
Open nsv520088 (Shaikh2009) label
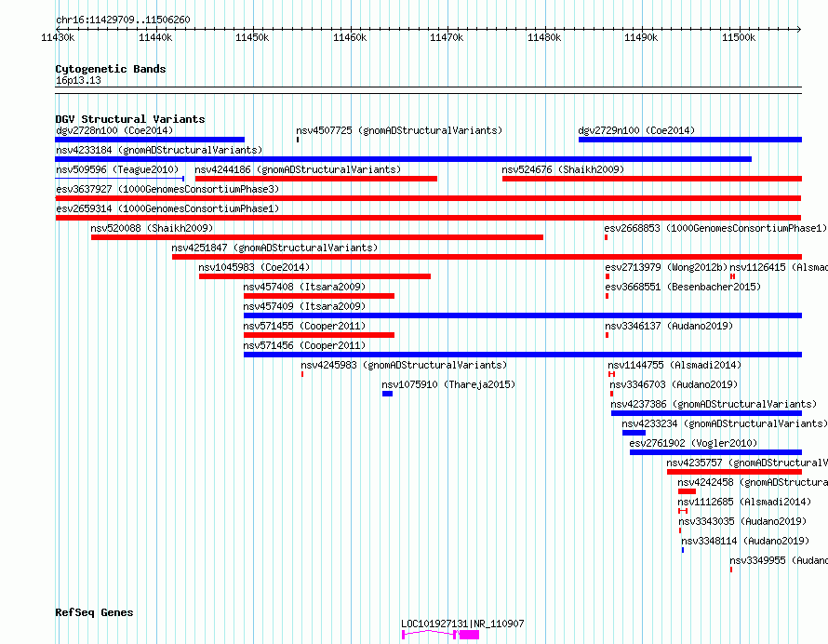click(x=152, y=228)
